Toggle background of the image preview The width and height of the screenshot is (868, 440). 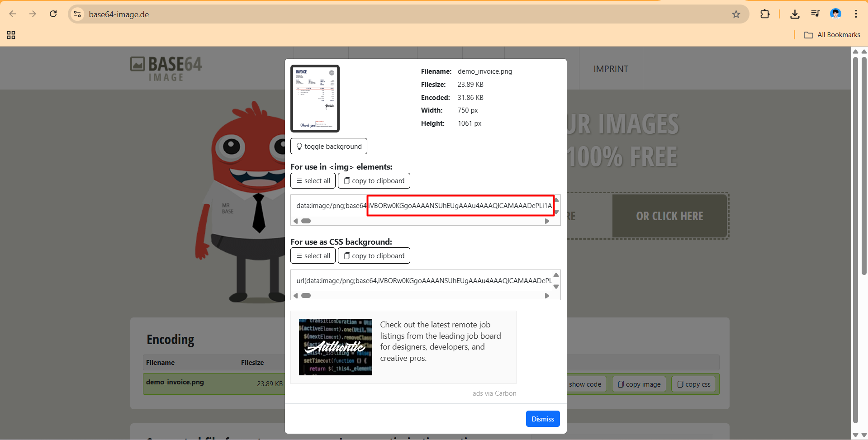[329, 146]
